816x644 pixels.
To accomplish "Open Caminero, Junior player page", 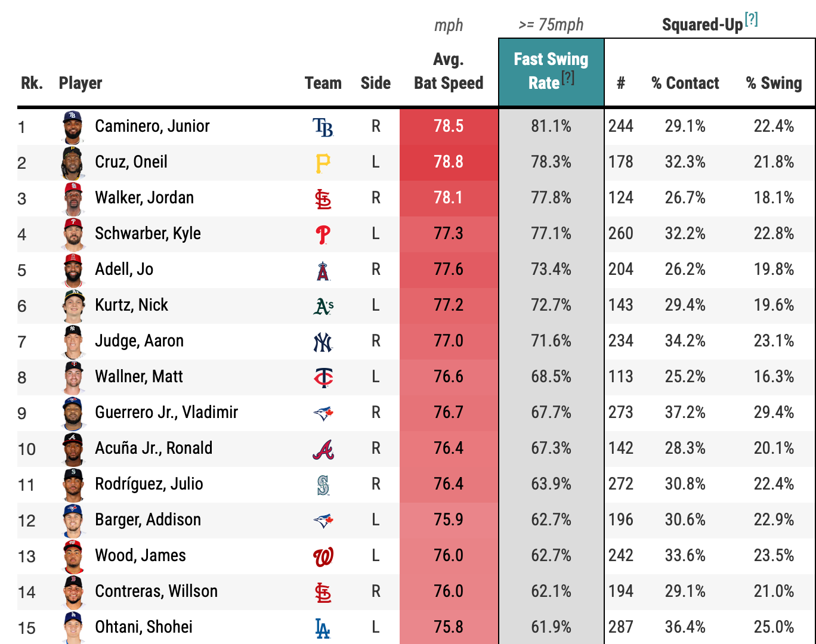I will pos(152,126).
